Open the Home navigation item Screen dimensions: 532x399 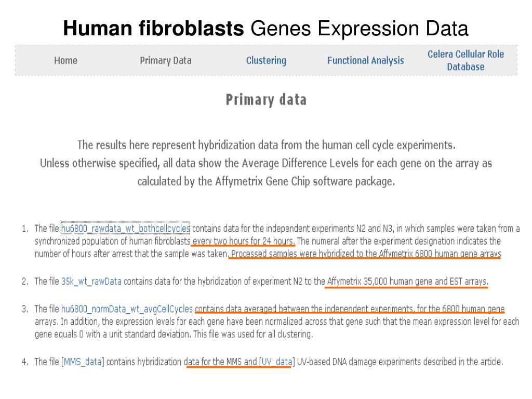coord(66,60)
